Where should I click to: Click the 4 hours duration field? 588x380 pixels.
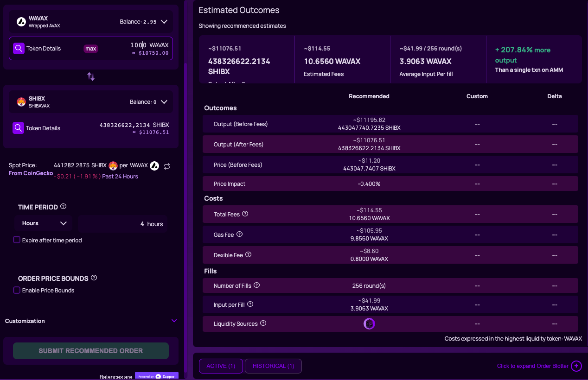click(122, 224)
